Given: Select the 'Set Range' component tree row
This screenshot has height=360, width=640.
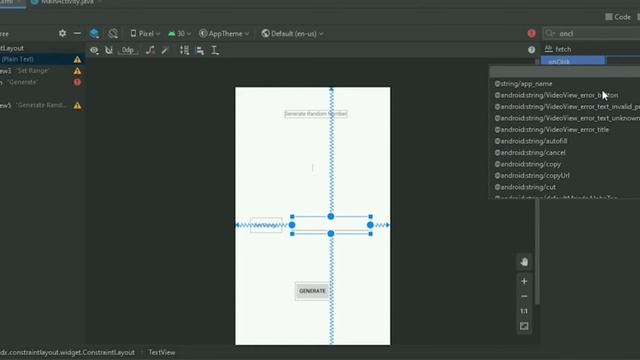Looking at the screenshot, I should tap(42, 71).
